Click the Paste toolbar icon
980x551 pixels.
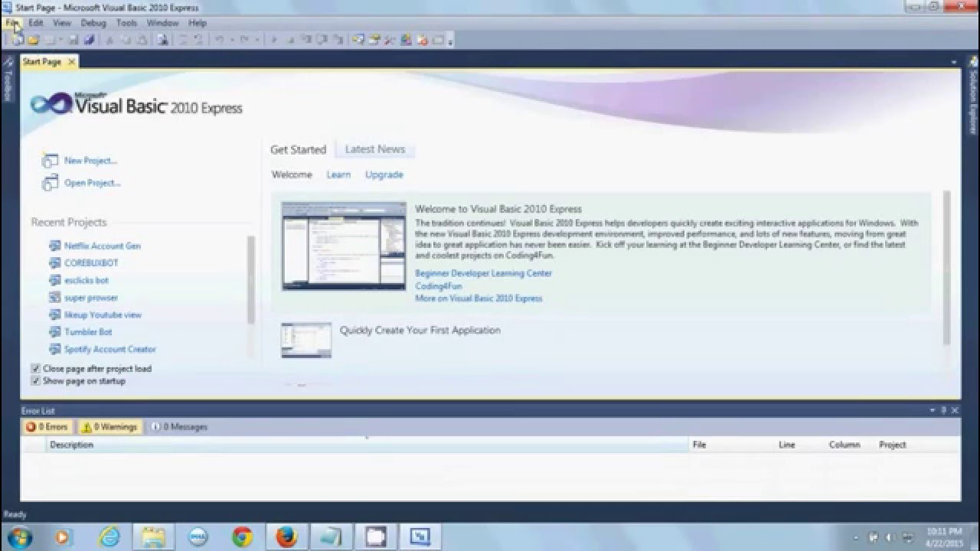click(x=140, y=39)
